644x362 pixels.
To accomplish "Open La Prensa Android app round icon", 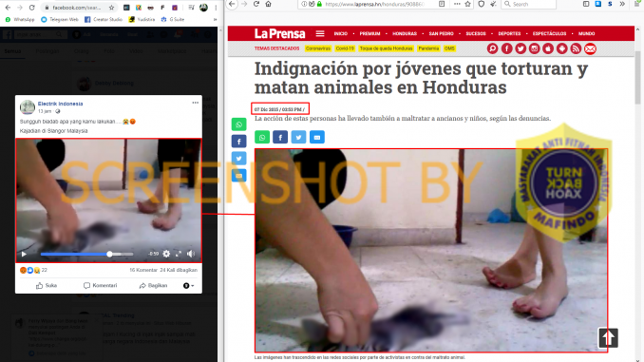I will tap(562, 48).
